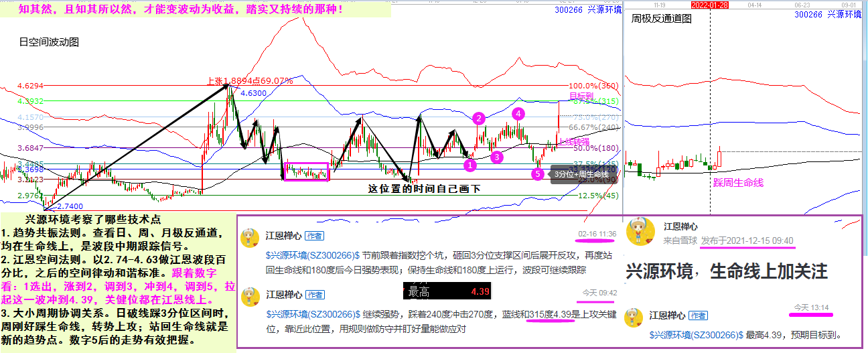Click pink circle marker number 1
Screen dimensions: 868x353
point(469,164)
